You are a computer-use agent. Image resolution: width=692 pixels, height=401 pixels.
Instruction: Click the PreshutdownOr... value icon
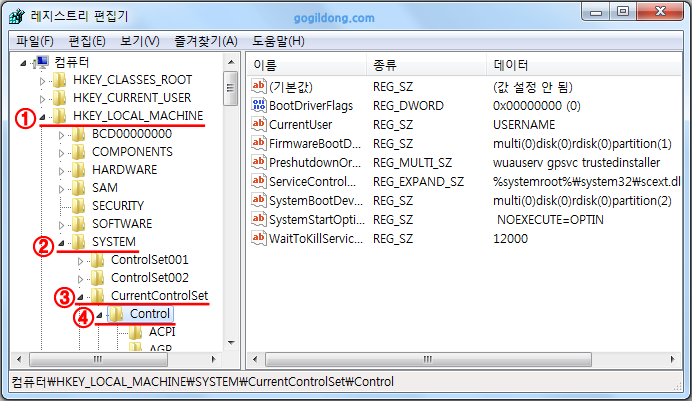point(259,162)
